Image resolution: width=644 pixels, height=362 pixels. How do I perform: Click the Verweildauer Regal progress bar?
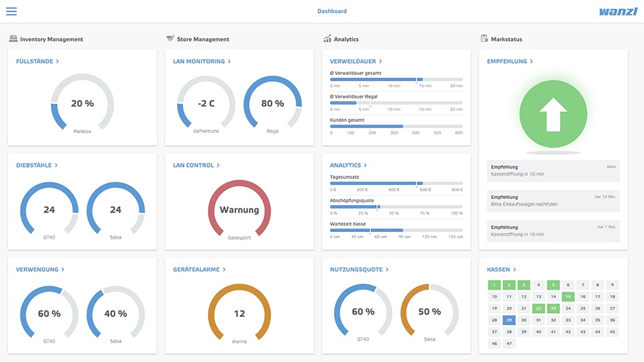(396, 103)
